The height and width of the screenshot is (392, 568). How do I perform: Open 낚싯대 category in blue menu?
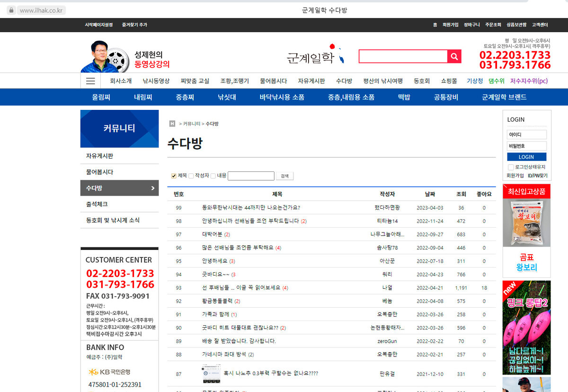(x=227, y=97)
